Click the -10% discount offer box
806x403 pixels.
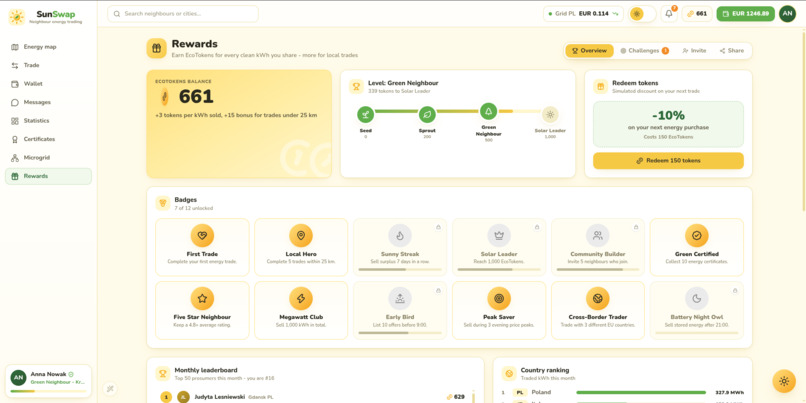(668, 124)
